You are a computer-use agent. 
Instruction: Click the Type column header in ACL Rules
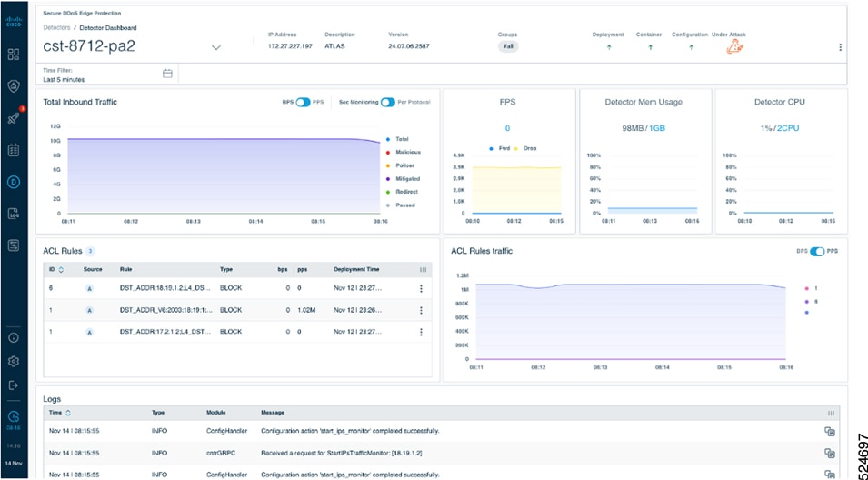225,270
